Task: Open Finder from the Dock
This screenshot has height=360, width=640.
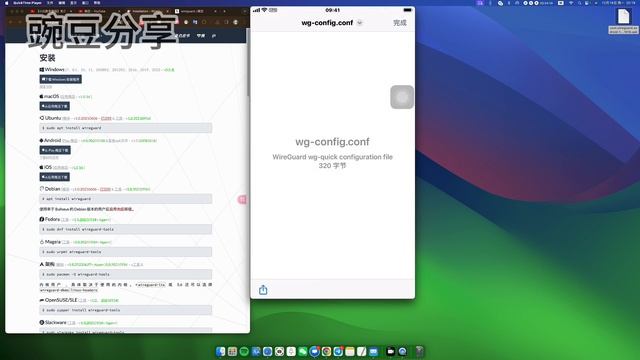Action: (x=220, y=351)
